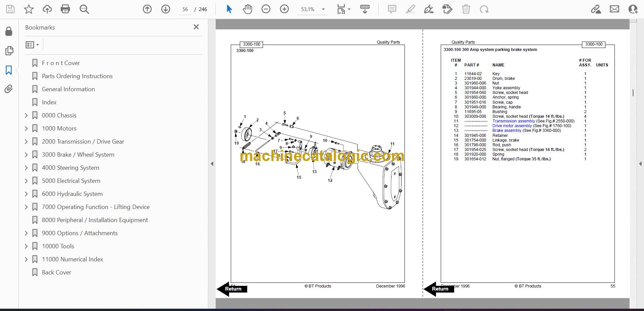Send file by email envelope icon
This screenshot has width=644, height=311.
click(614, 9)
